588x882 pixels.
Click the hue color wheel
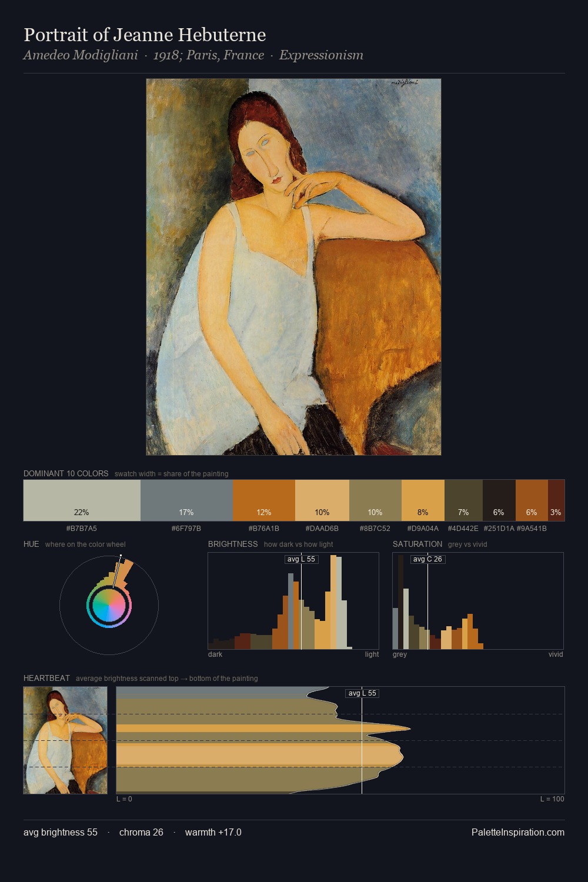tap(109, 605)
